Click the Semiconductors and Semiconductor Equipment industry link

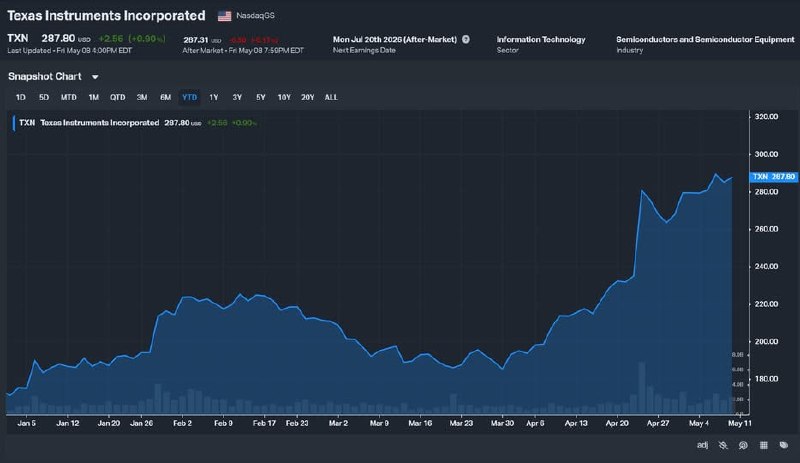tap(705, 39)
